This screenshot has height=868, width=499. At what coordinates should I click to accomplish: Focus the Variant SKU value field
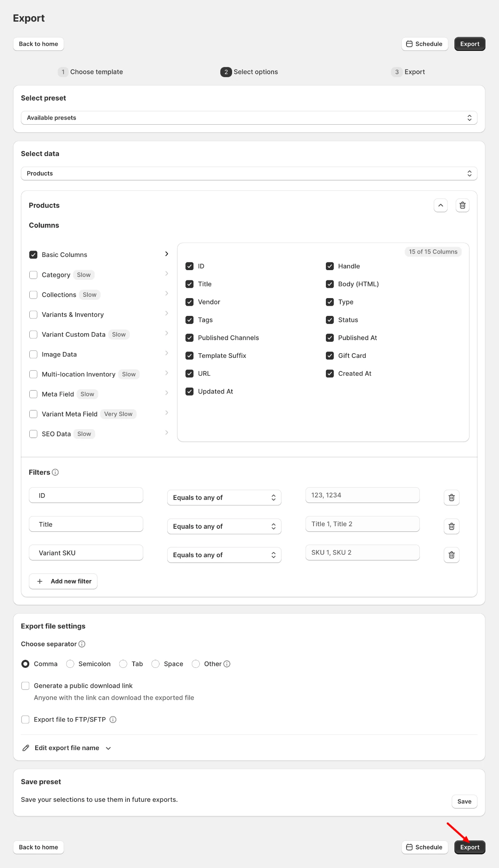pos(362,553)
